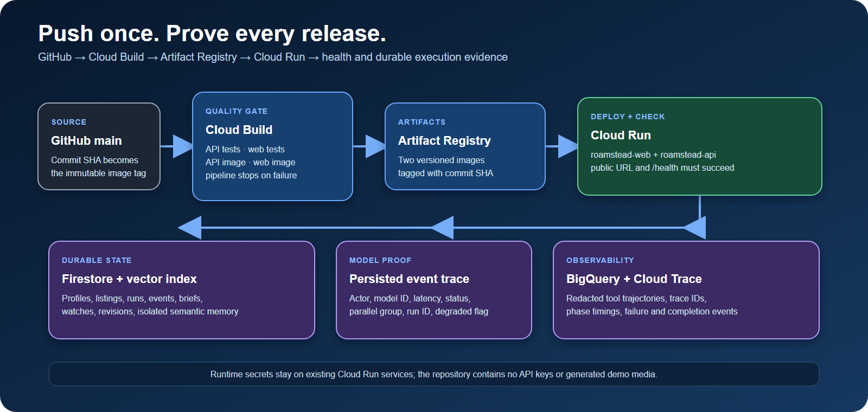This screenshot has height=412, width=868.
Task: Click 'BigQuery + Cloud Trace' title
Action: [x=634, y=279]
